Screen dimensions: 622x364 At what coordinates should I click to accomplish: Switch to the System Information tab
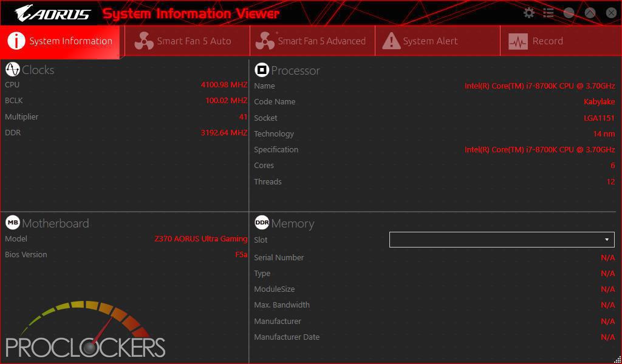point(60,41)
